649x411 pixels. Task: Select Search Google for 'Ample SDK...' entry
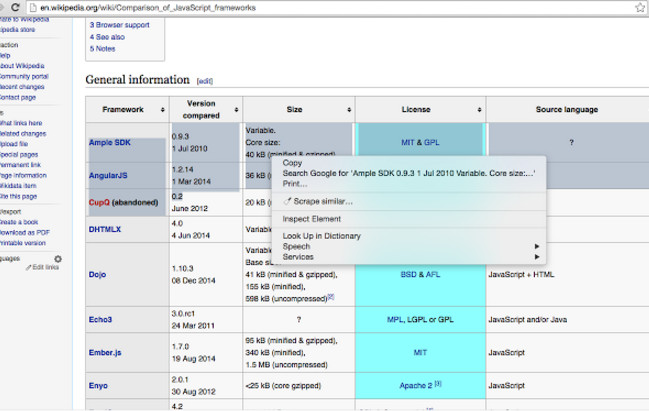point(409,173)
